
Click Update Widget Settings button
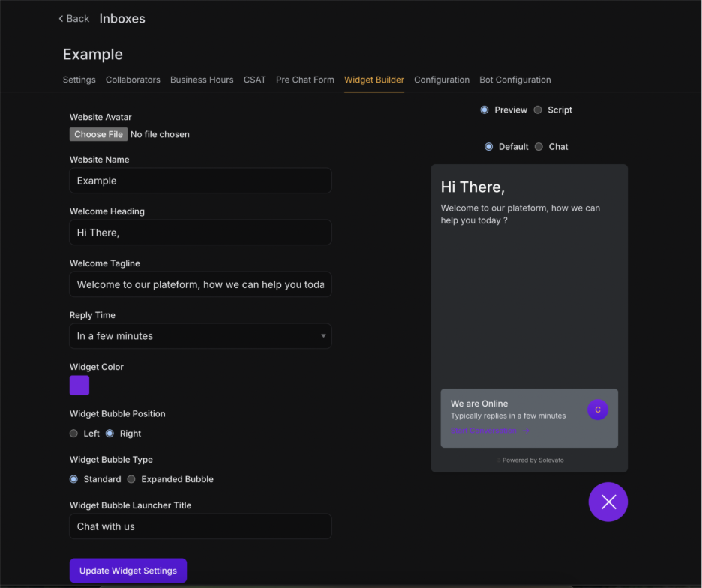click(x=128, y=571)
